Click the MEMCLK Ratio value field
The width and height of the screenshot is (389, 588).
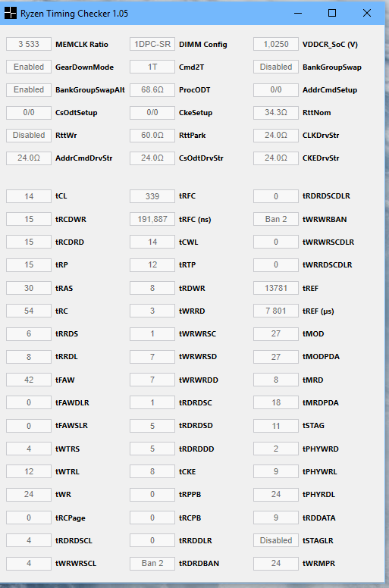click(x=29, y=44)
